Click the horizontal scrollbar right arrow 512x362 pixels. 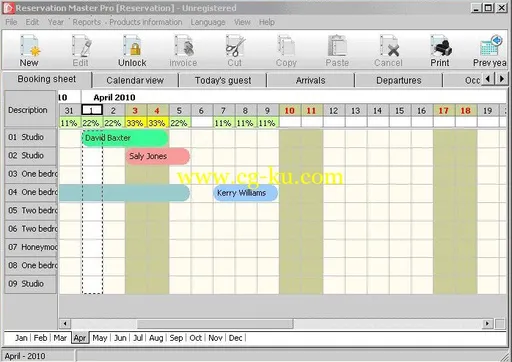tap(487, 323)
